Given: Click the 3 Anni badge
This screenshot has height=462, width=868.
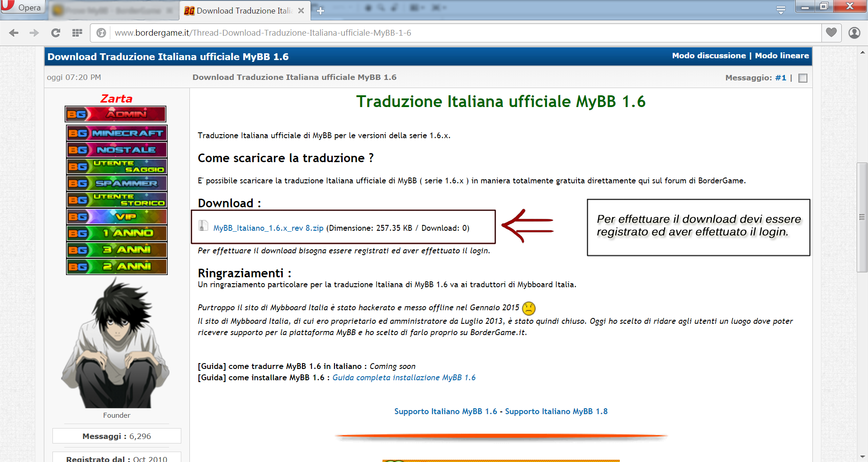Looking at the screenshot, I should [x=117, y=250].
